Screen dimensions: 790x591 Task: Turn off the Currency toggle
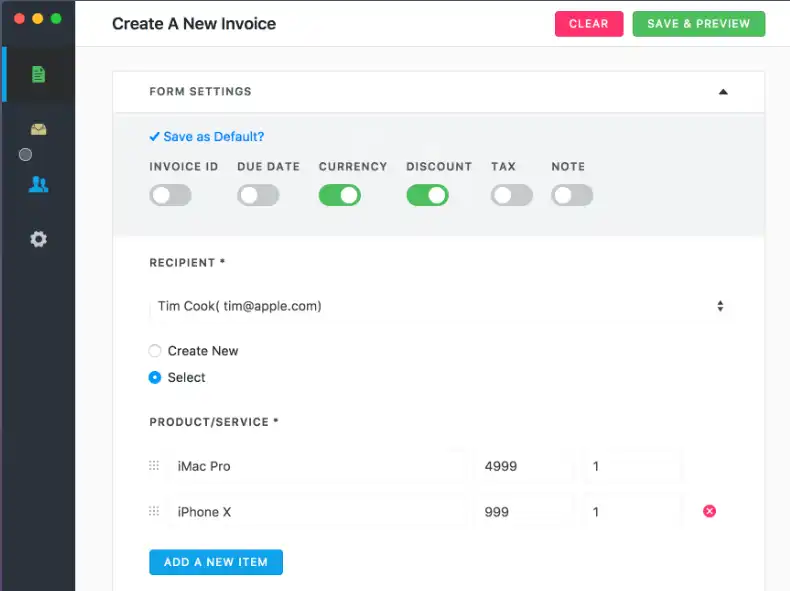[x=340, y=195]
